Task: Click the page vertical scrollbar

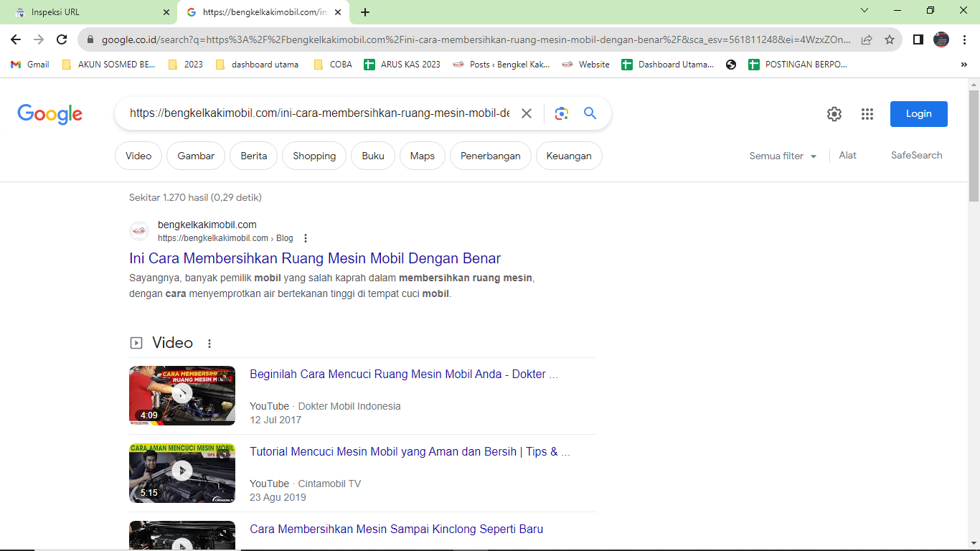Action: [x=974, y=146]
